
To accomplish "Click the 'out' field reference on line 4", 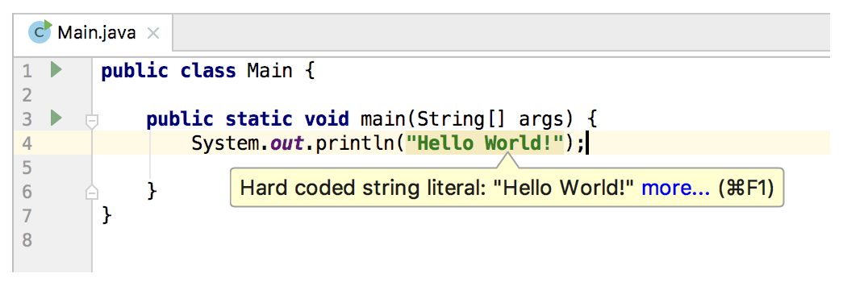I will [287, 143].
